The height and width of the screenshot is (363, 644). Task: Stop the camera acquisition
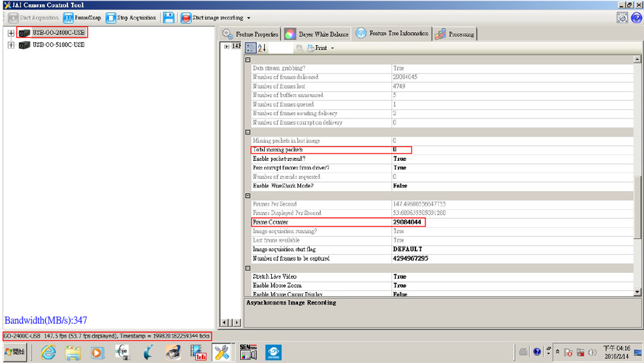(131, 18)
